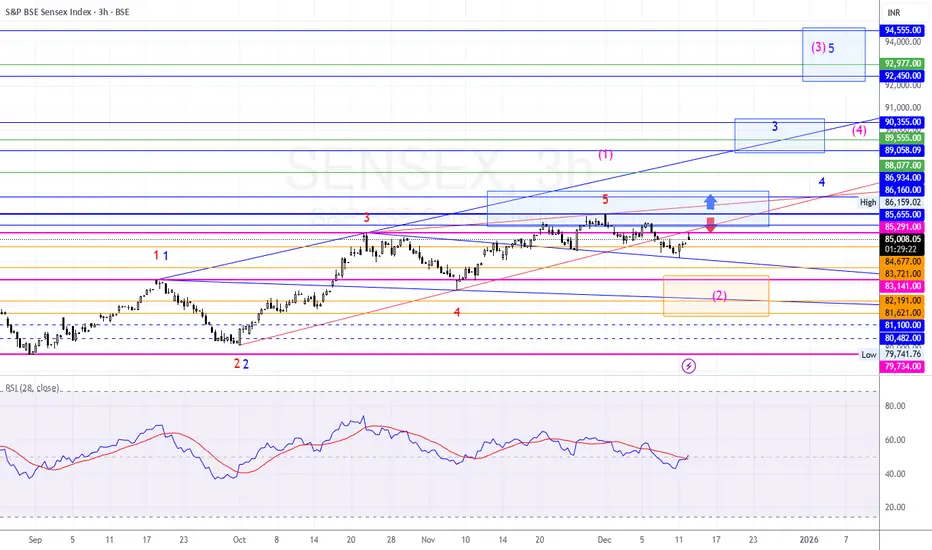Open the INR currency selector
The height and width of the screenshot is (550, 932).
[893, 12]
